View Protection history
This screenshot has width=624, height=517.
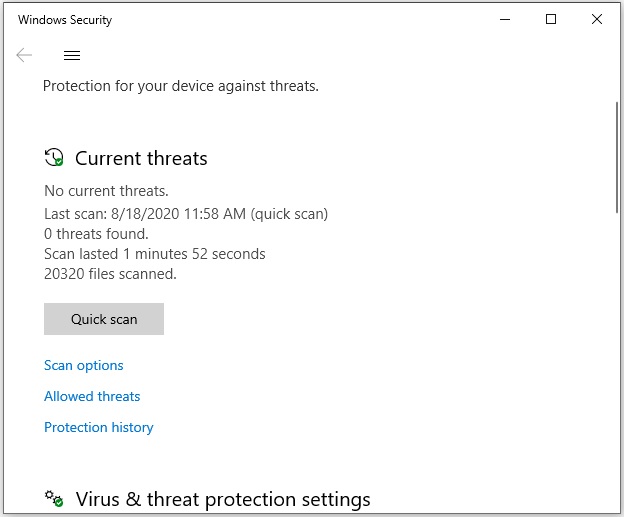point(99,427)
